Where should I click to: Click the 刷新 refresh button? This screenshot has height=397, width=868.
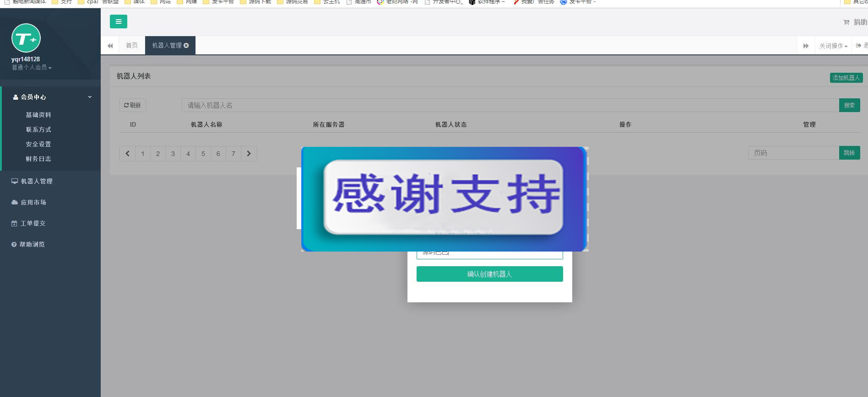point(132,105)
